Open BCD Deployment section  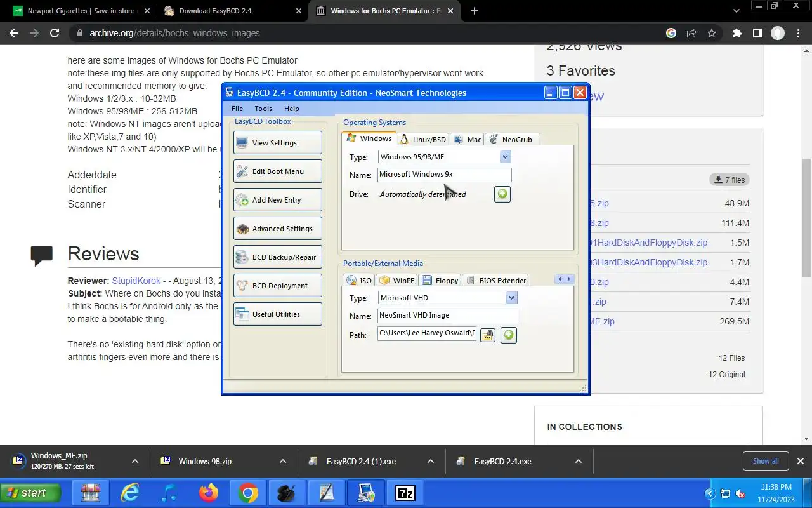277,286
